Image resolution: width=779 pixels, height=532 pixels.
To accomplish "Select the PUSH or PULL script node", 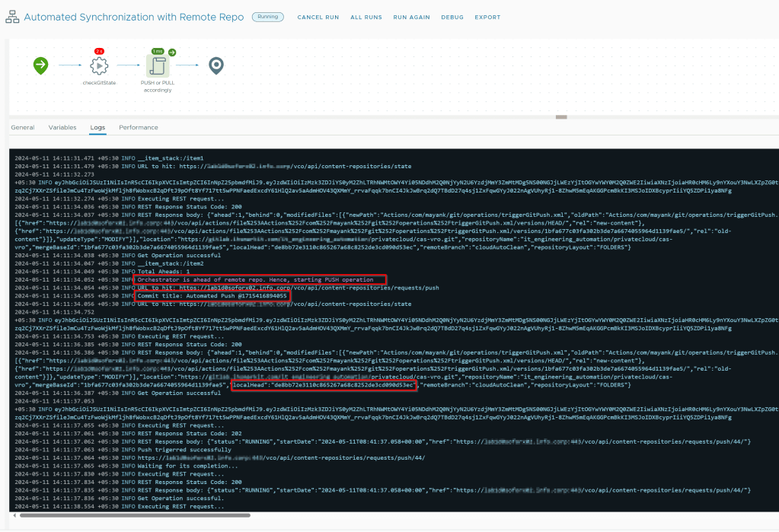I will tap(157, 66).
